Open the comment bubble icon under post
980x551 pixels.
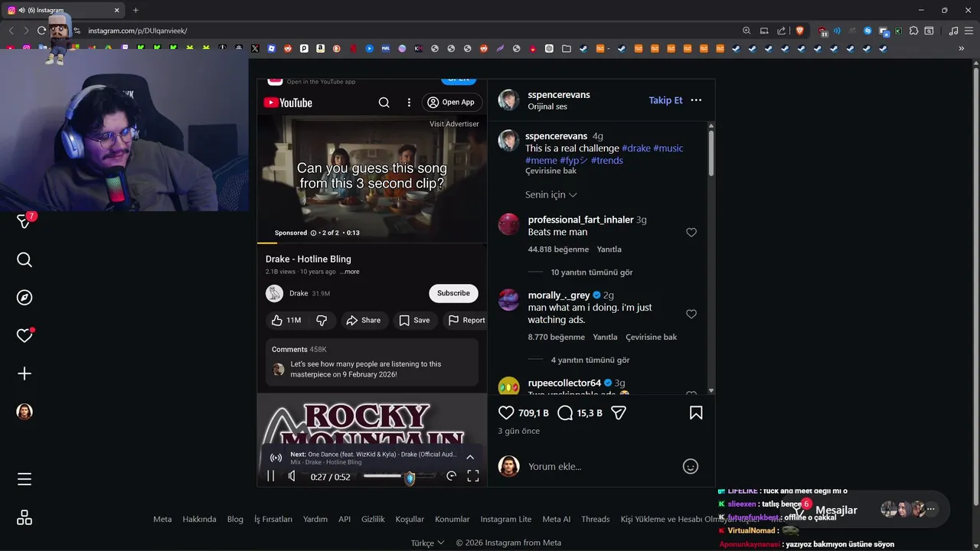[565, 412]
